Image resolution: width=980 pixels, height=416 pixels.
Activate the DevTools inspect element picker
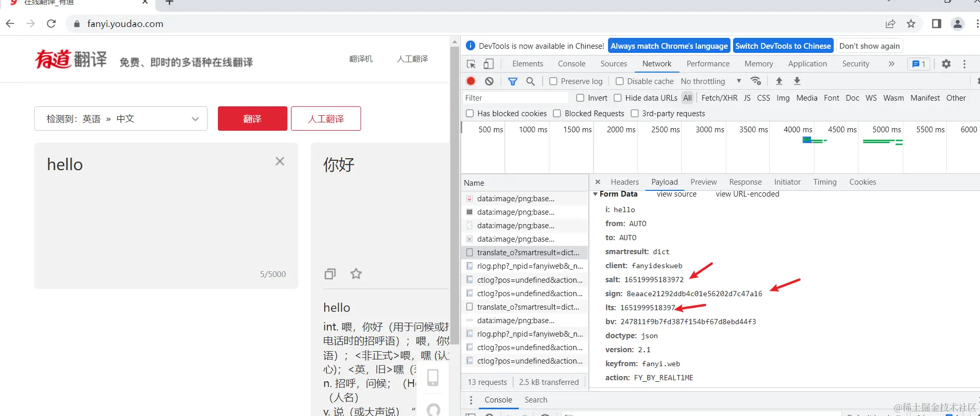pyautogui.click(x=471, y=64)
